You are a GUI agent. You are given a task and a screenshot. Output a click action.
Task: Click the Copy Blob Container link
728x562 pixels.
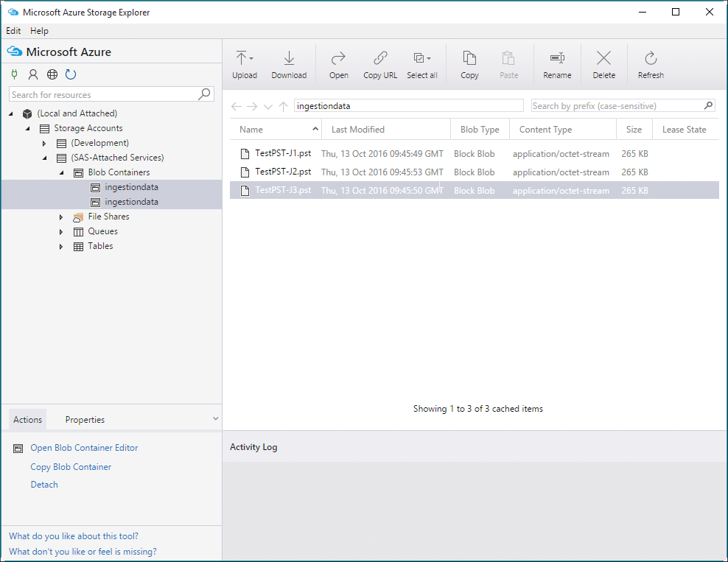[x=71, y=467]
